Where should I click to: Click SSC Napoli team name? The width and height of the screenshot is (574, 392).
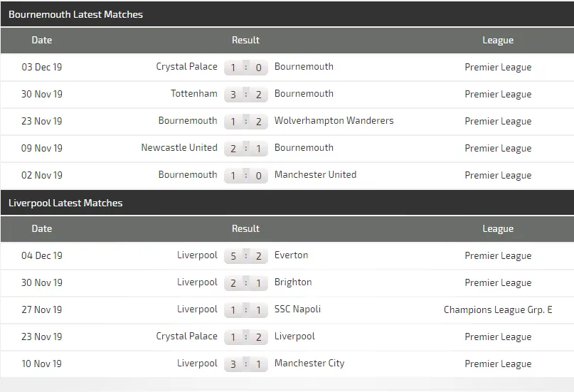(x=297, y=309)
